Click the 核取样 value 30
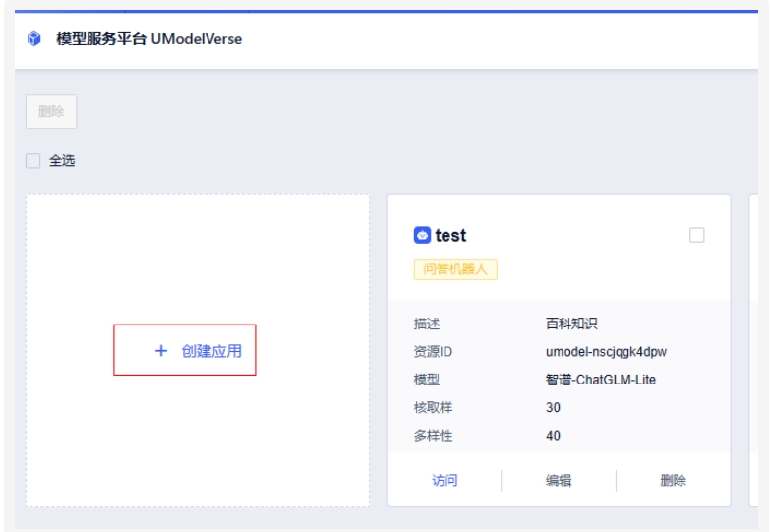The image size is (771, 532). [x=553, y=407]
